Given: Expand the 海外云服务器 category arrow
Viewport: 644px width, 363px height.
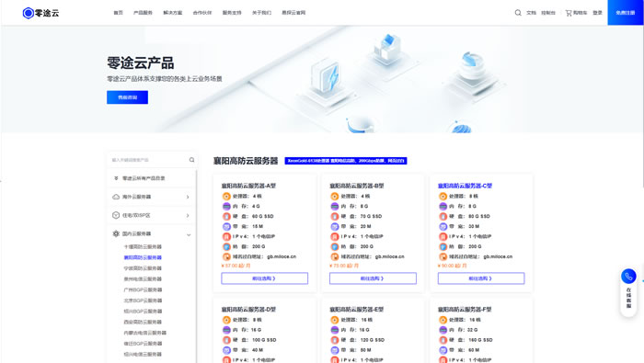Looking at the screenshot, I should click(x=188, y=197).
